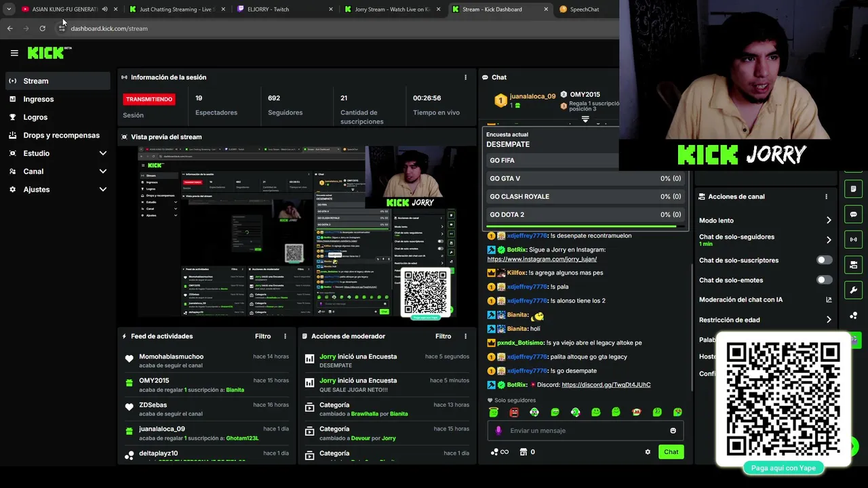Expand the Estudio sidebar section
The image size is (868, 488).
[x=103, y=153]
